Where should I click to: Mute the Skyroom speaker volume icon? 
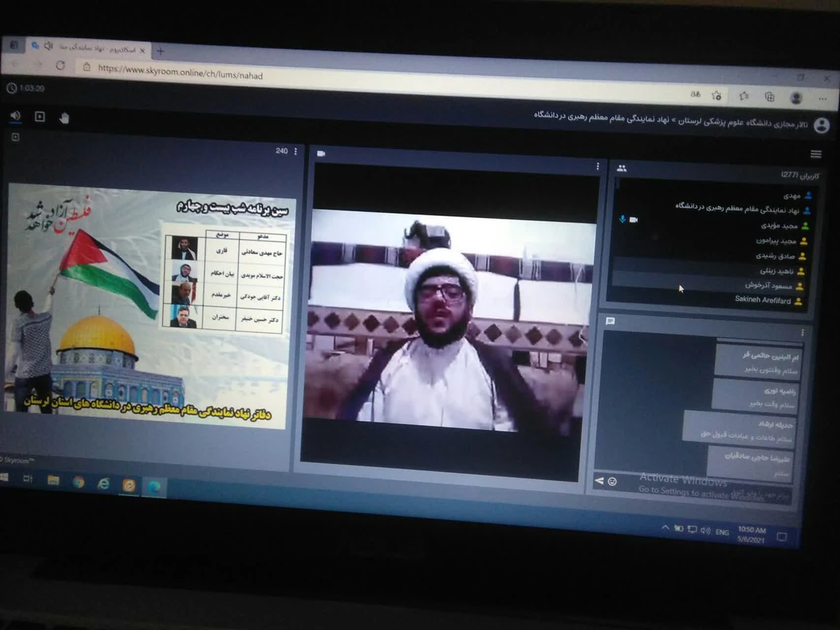[15, 116]
